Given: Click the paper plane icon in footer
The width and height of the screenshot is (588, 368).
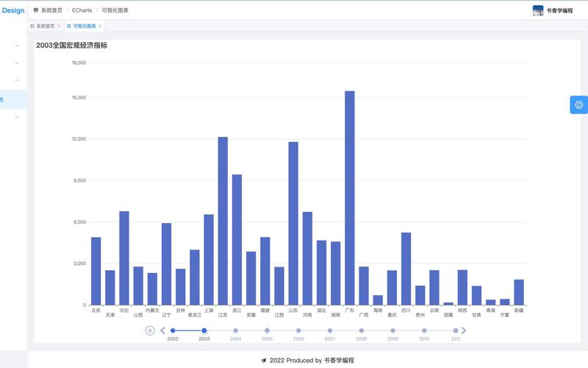Looking at the screenshot, I should [x=263, y=361].
